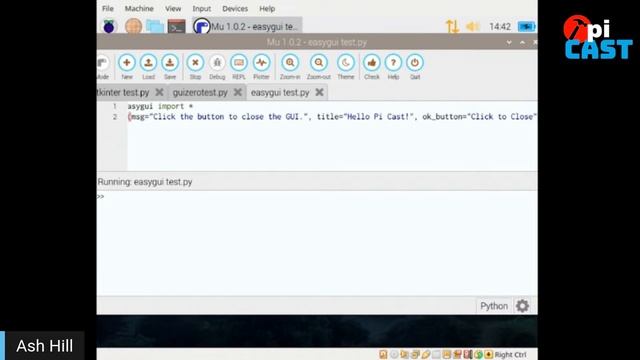Click the battery tray icon
The image size is (640, 360).
click(526, 27)
